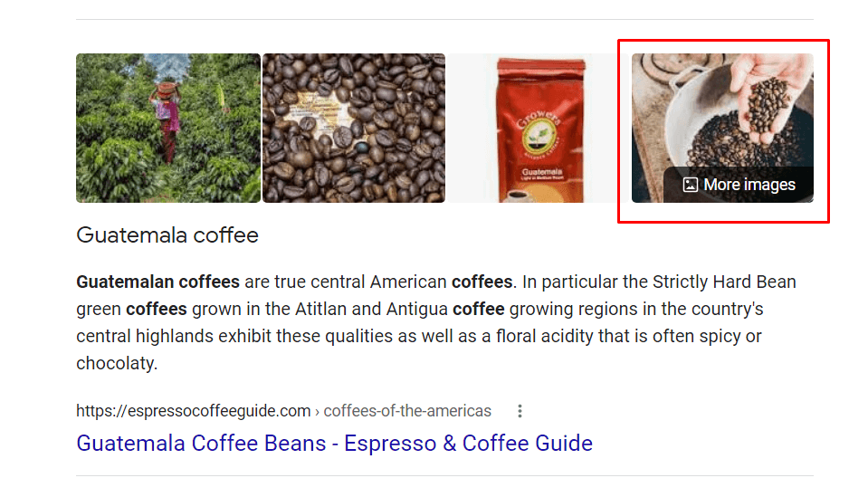The width and height of the screenshot is (868, 478).
Task: Click the coffees-of-the-americas breadcrumb
Action: (x=407, y=411)
